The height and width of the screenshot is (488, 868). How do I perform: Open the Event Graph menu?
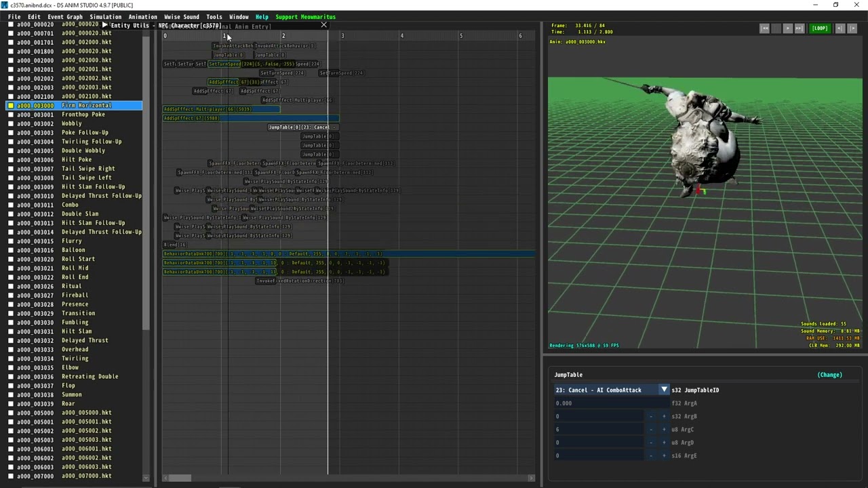tap(65, 17)
